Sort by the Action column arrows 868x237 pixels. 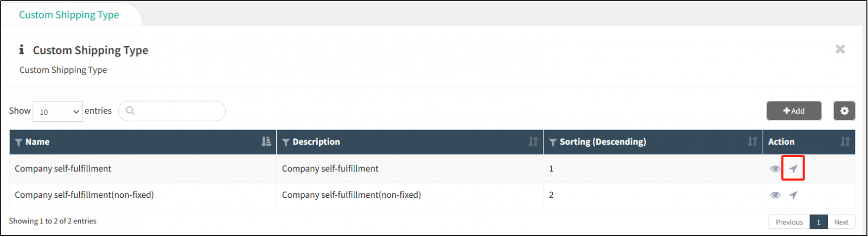click(x=845, y=142)
